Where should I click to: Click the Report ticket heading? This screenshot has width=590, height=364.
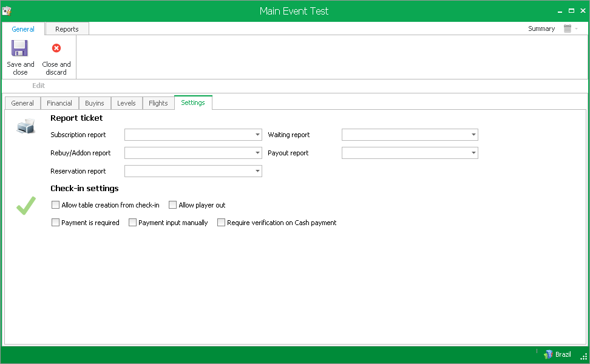(76, 118)
